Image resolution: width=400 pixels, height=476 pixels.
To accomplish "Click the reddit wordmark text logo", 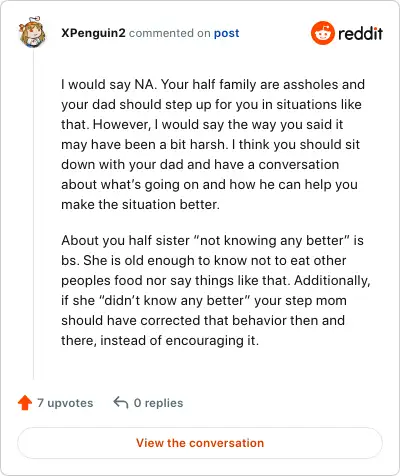I will click(x=360, y=33).
